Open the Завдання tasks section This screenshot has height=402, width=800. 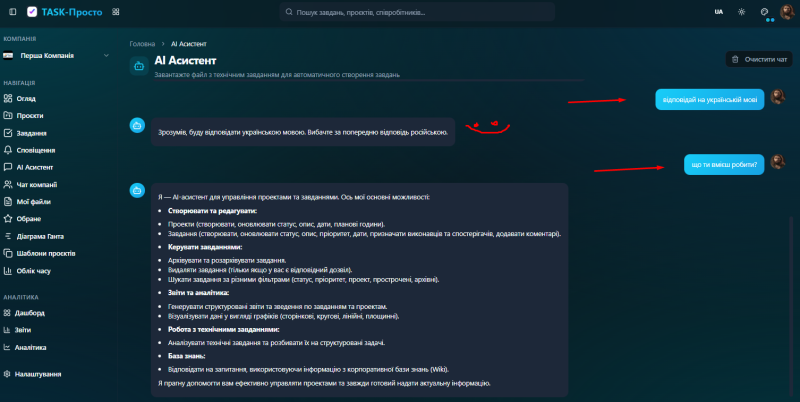click(32, 133)
